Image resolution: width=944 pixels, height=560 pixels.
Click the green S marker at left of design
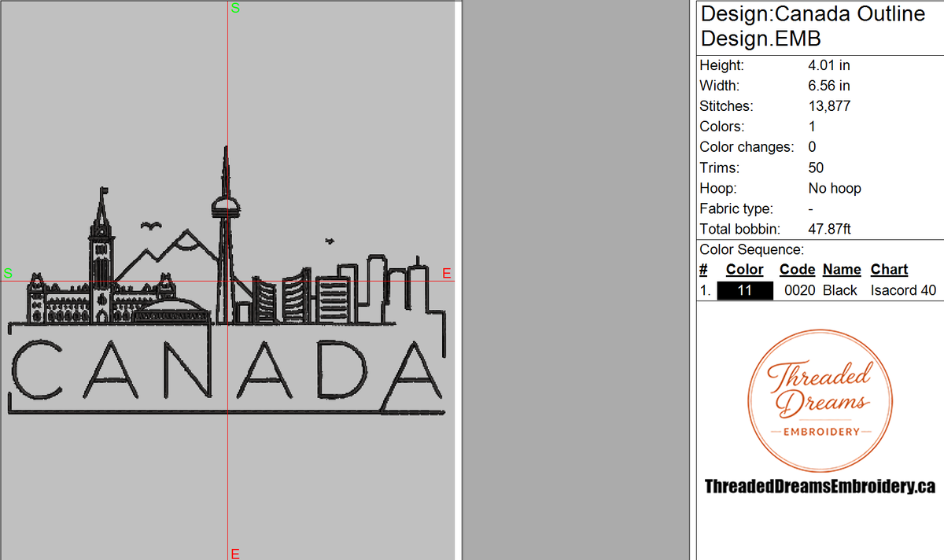point(8,274)
